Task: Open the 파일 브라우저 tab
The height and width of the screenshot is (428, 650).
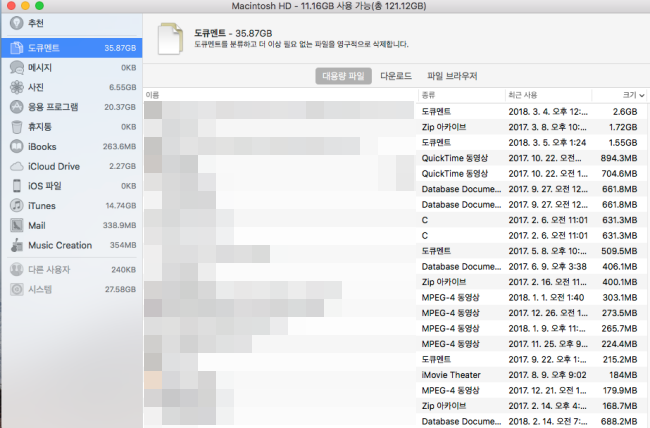Action: (452, 76)
